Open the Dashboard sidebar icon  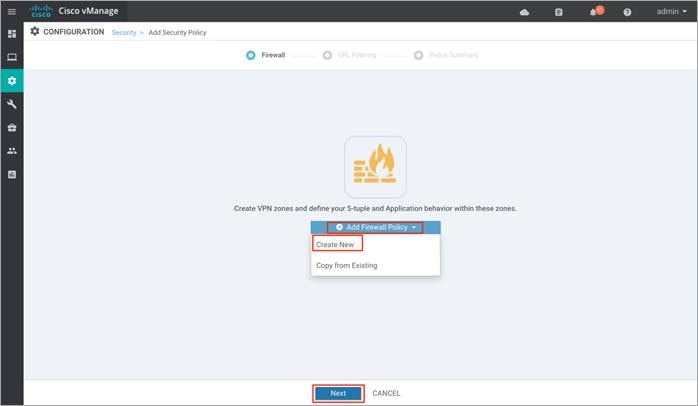click(12, 34)
